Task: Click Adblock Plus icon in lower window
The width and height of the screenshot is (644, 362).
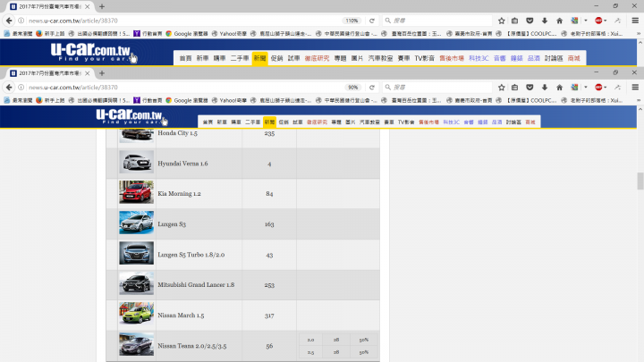Action: (598, 87)
